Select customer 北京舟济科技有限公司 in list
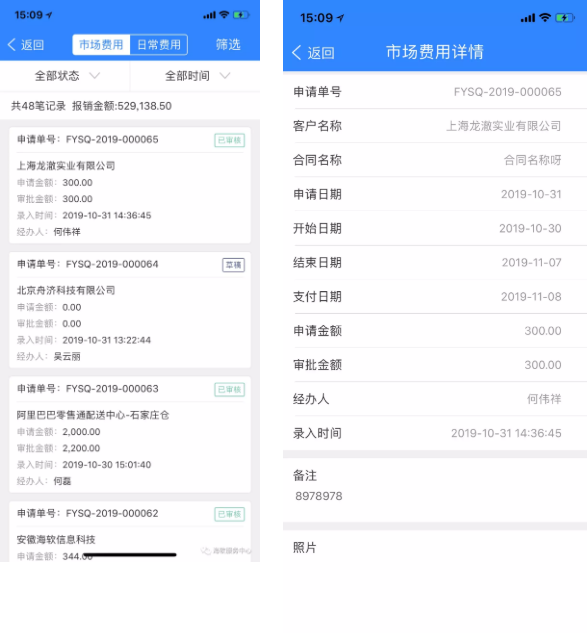Viewport: 587px width, 633px height. [66, 290]
